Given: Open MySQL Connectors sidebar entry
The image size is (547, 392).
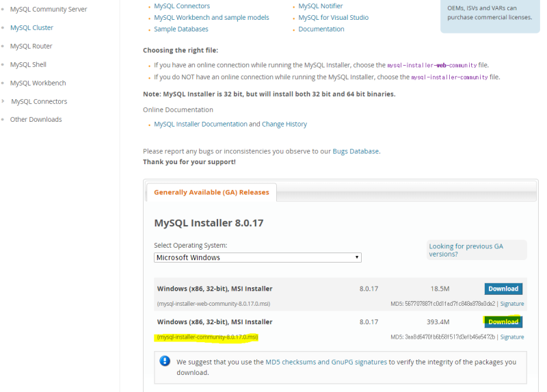Looking at the screenshot, I should (x=39, y=101).
